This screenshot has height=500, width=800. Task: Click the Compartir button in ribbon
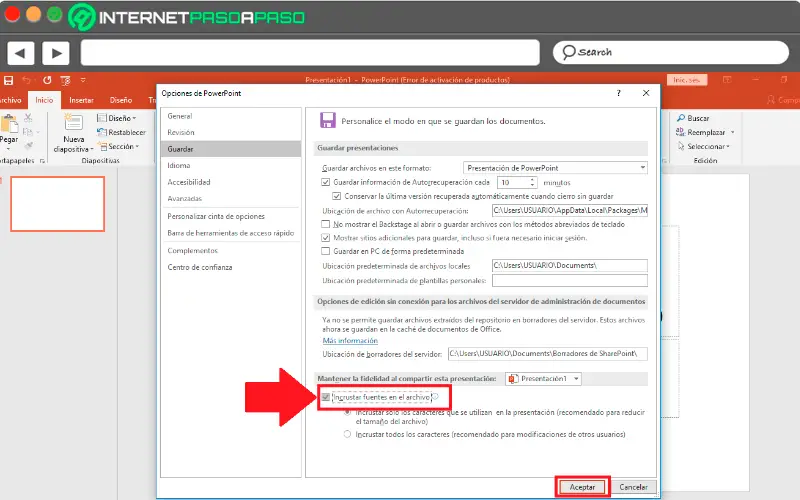tap(783, 100)
